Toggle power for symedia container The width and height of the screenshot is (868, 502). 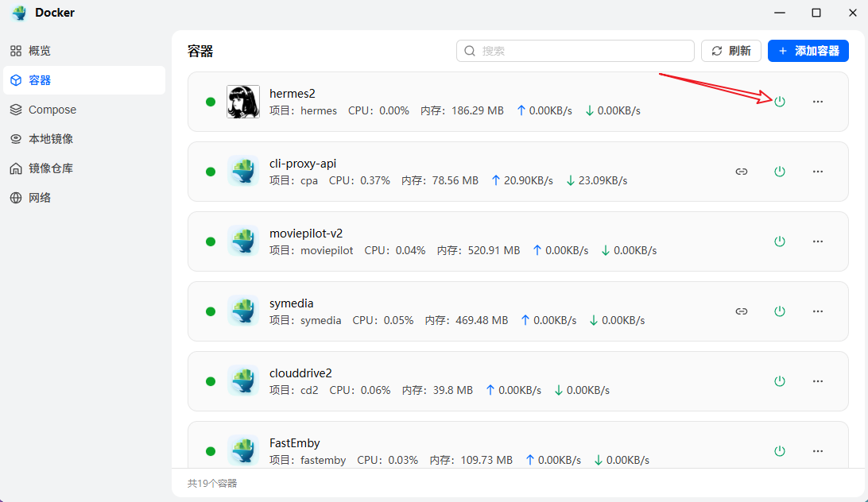pos(780,311)
